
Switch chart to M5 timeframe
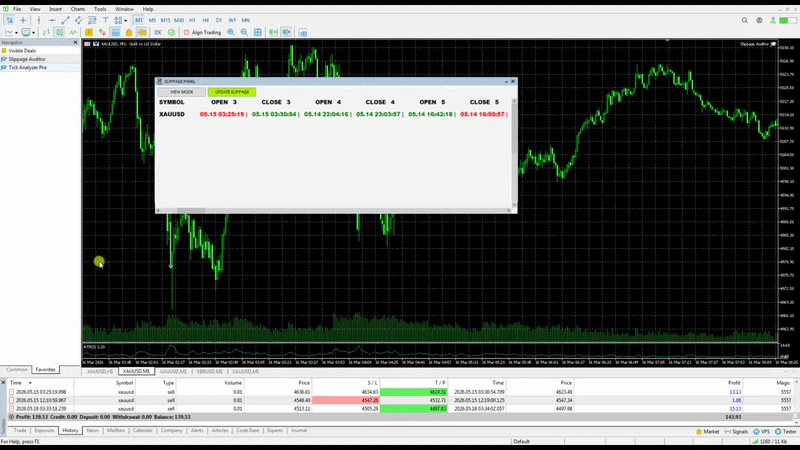(x=152, y=20)
